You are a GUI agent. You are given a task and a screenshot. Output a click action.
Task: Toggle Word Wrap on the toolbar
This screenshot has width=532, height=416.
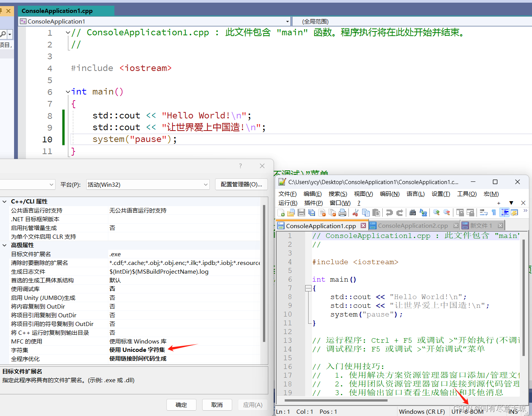483,213
